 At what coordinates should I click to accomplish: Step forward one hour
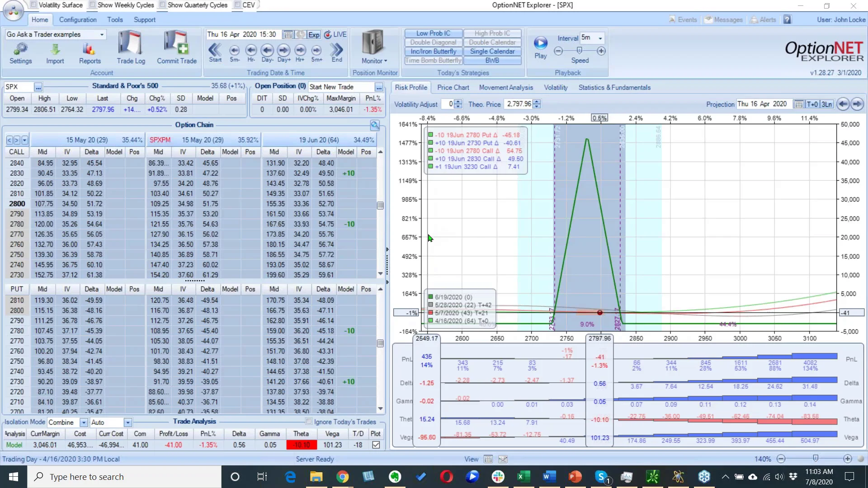300,52
